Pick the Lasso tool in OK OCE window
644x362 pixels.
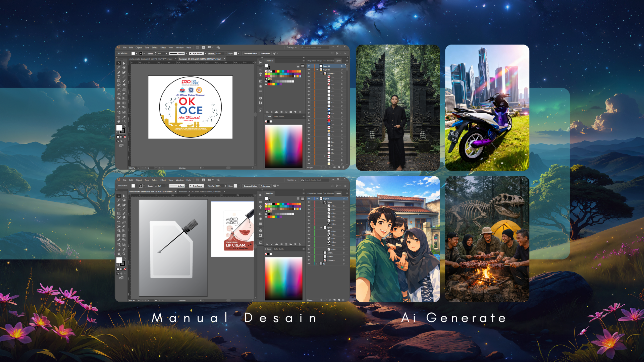pos(124,67)
